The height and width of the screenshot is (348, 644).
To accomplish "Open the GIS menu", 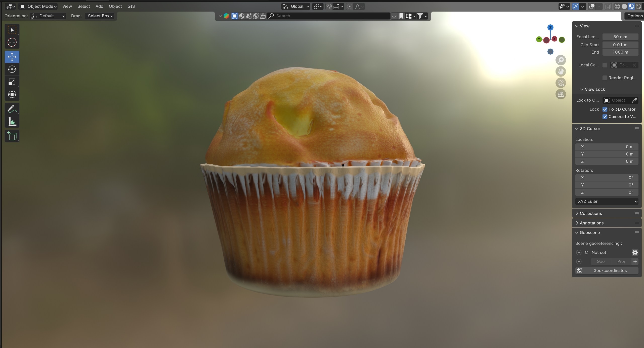I will [x=131, y=6].
